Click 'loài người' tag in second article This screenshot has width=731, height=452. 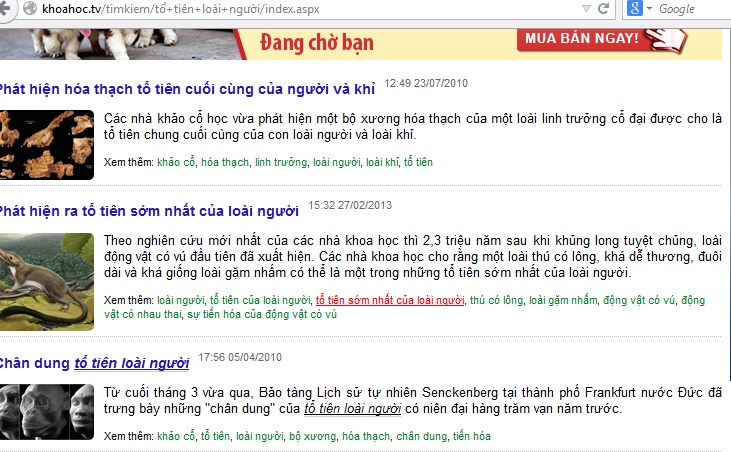point(181,300)
